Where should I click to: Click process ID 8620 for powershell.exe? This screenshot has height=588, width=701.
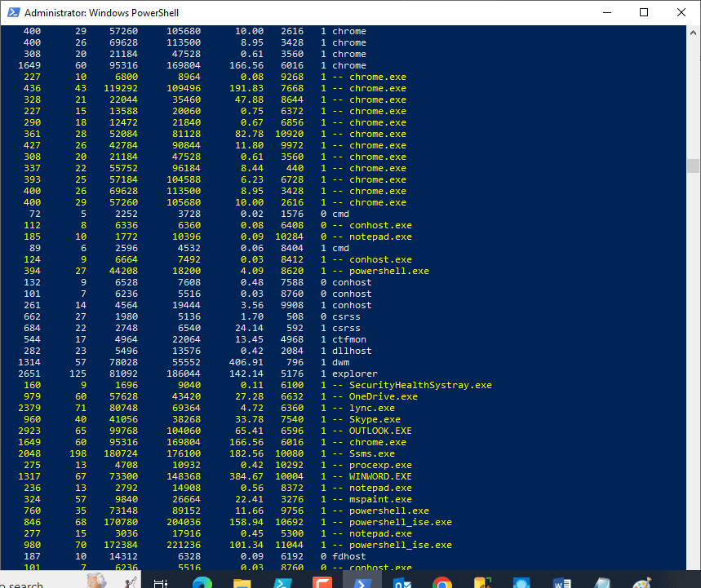[x=292, y=271]
